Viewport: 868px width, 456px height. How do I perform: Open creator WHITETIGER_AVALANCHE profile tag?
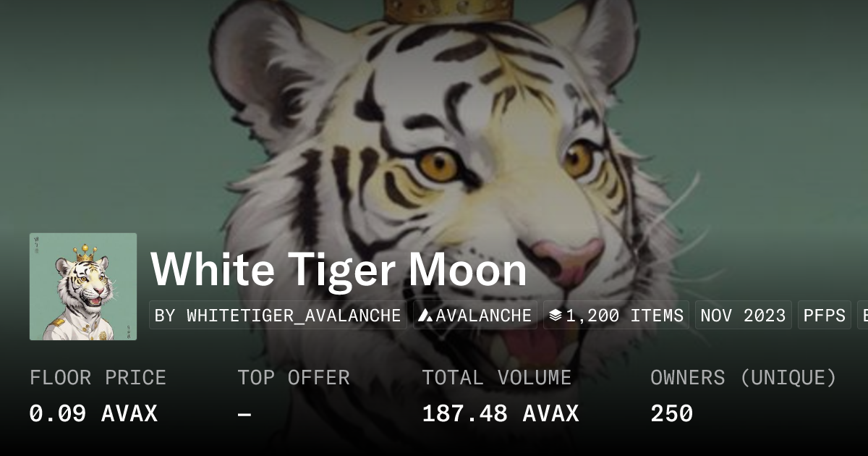point(278,316)
